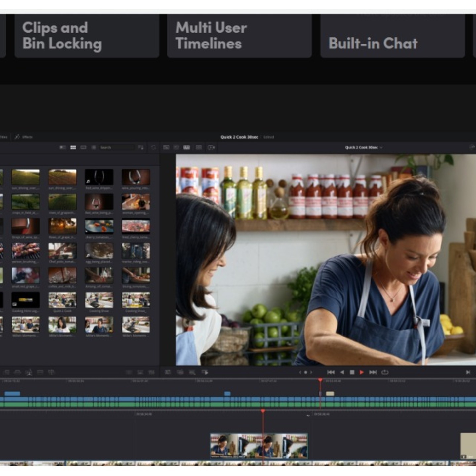Click the upper timeline red playhead handle
The image size is (476, 476).
tap(320, 380)
